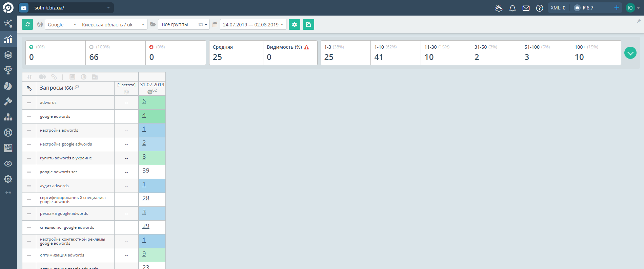This screenshot has width=644, height=269.
Task: Open position link 28 for сертифицированный специалист
Action: click(146, 198)
